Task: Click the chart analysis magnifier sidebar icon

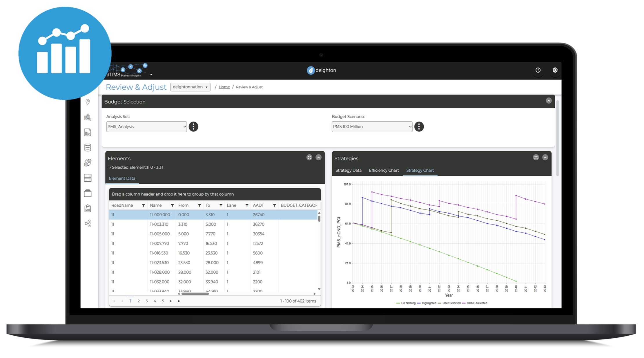Action: (x=88, y=117)
